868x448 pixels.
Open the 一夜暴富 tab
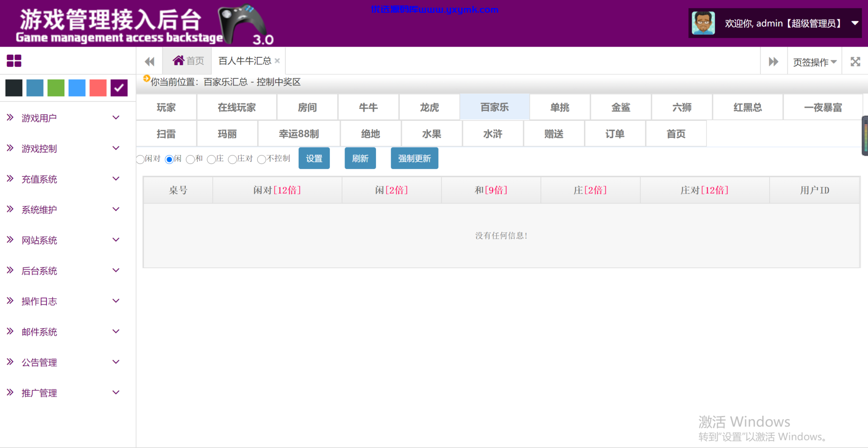coord(823,107)
